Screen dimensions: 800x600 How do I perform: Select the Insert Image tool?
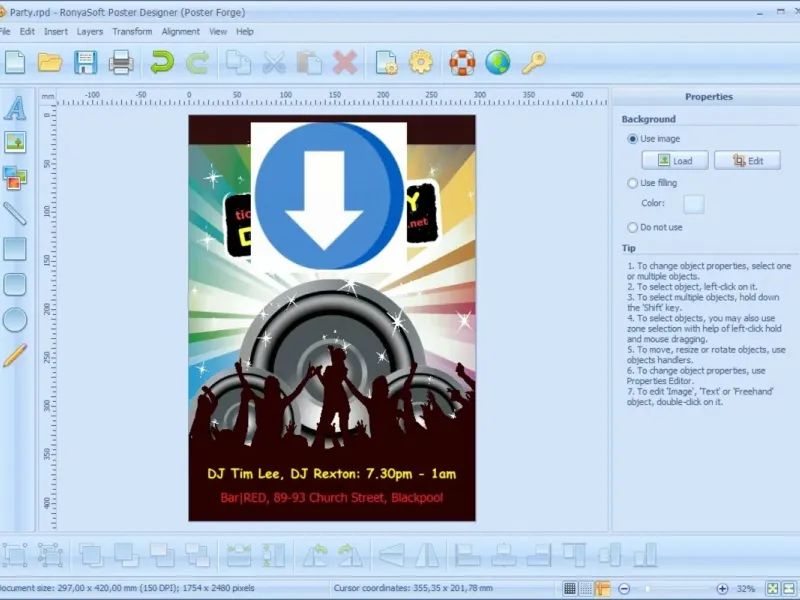point(15,142)
